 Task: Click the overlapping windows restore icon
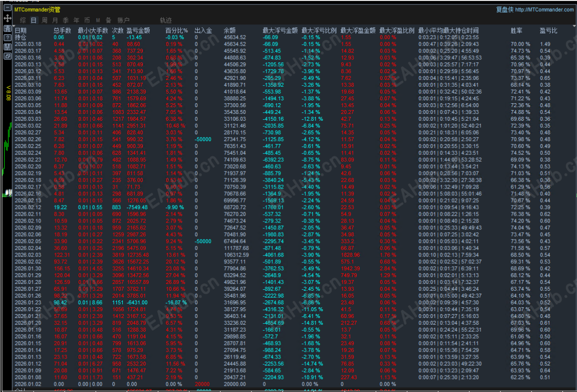coord(7,56)
